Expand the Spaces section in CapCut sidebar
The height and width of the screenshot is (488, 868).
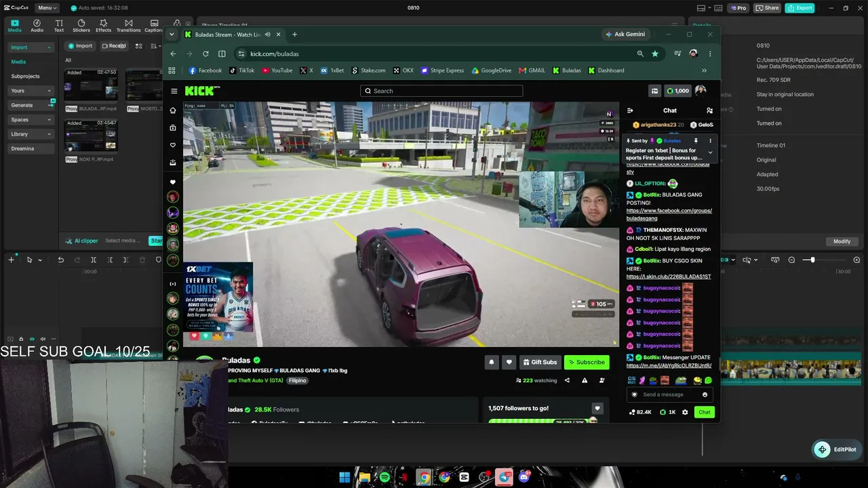pos(31,120)
